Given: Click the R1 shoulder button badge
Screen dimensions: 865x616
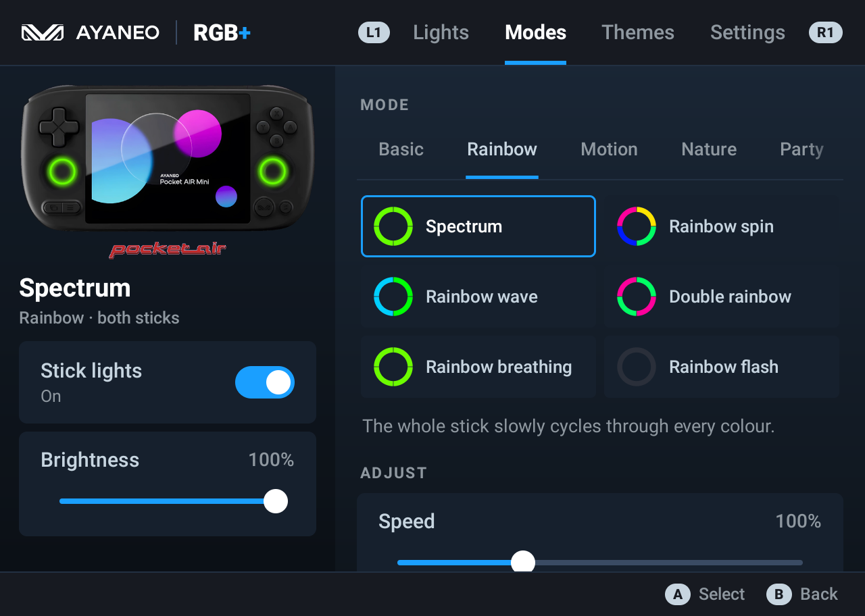Looking at the screenshot, I should tap(826, 32).
